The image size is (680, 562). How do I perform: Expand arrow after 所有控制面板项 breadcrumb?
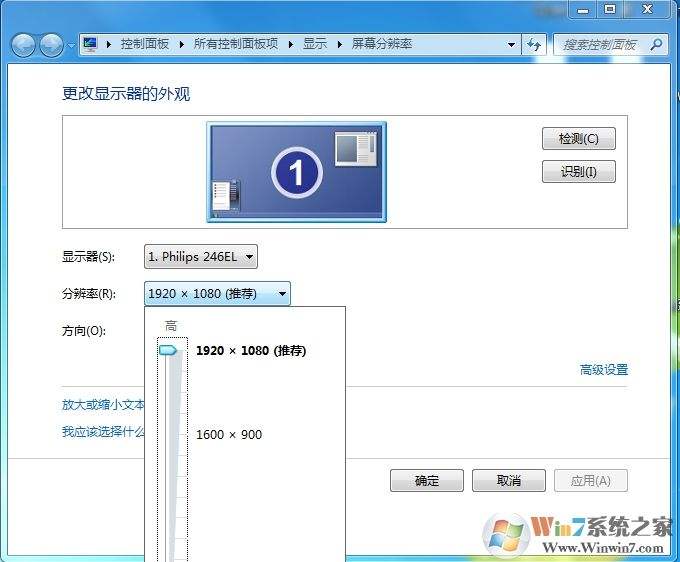tap(291, 44)
